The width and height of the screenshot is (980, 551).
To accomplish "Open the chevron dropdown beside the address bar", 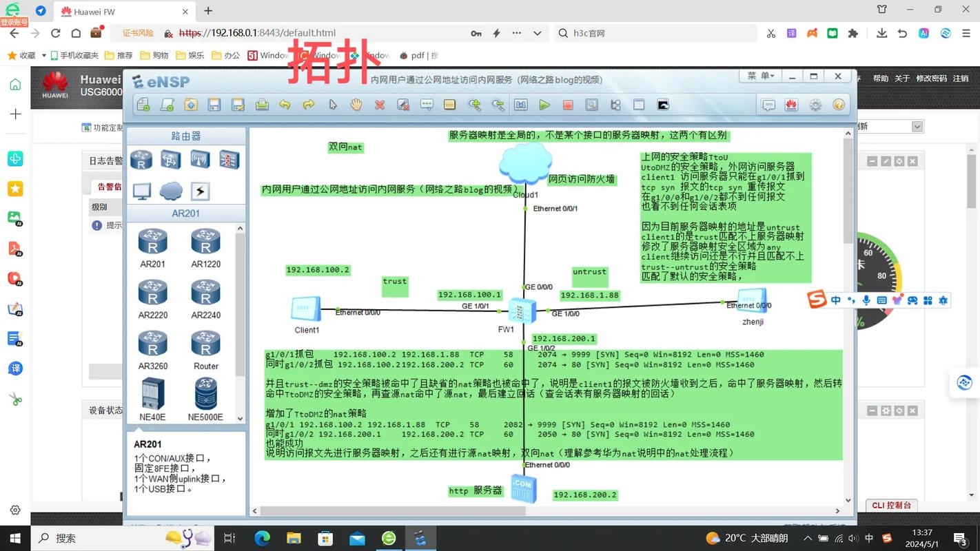I will (x=536, y=32).
